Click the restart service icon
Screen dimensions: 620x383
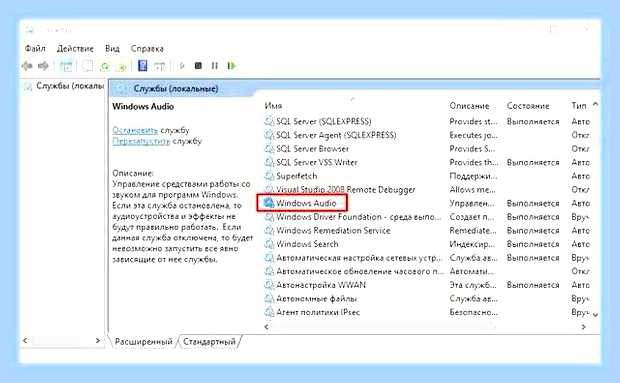pos(231,66)
